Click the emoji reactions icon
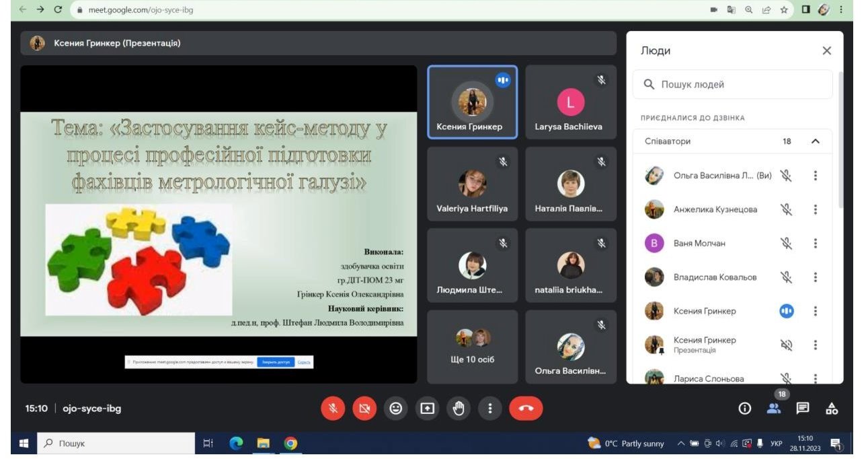 tap(396, 409)
